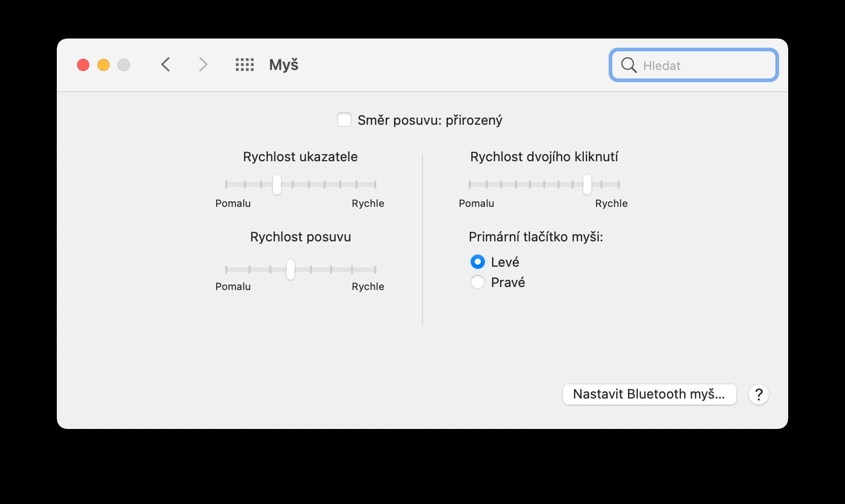Set double-click speed to slowest tick
The image size is (845, 504).
[x=470, y=185]
